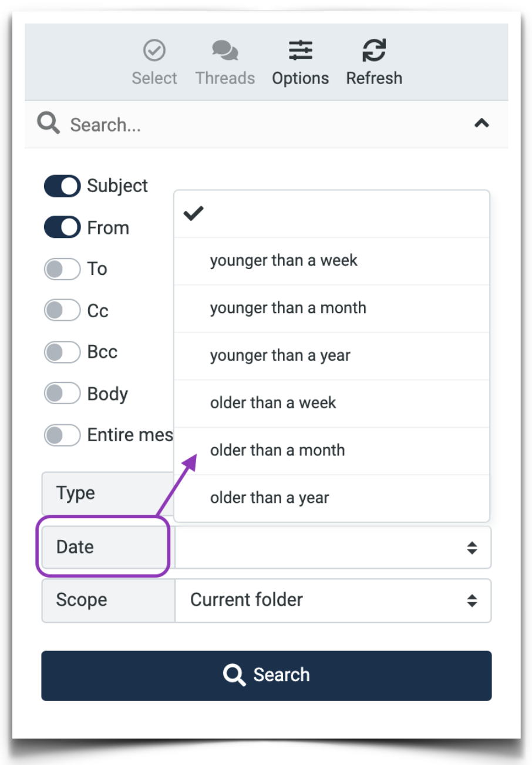Image resolution: width=532 pixels, height=765 pixels.
Task: Click inside the Search text field
Action: click(176, 125)
